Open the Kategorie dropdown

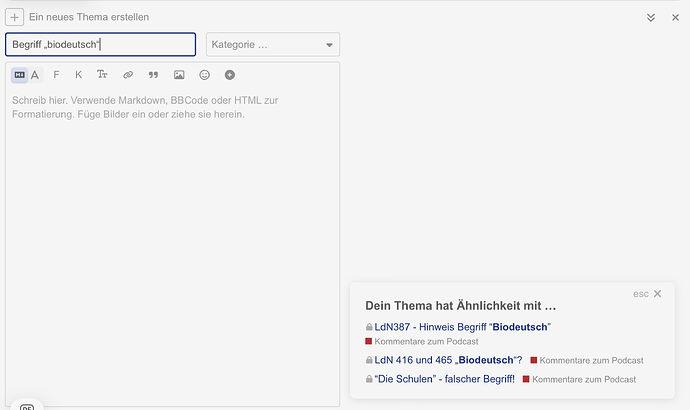tap(273, 45)
